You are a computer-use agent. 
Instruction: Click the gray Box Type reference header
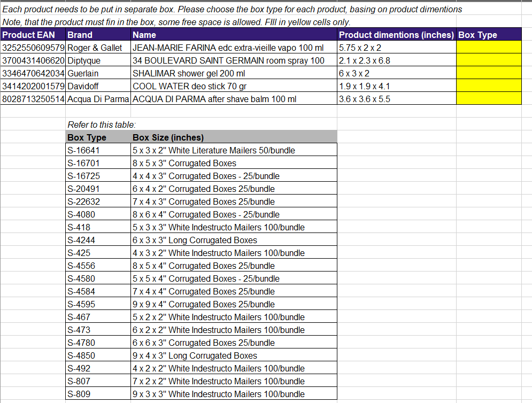98,137
